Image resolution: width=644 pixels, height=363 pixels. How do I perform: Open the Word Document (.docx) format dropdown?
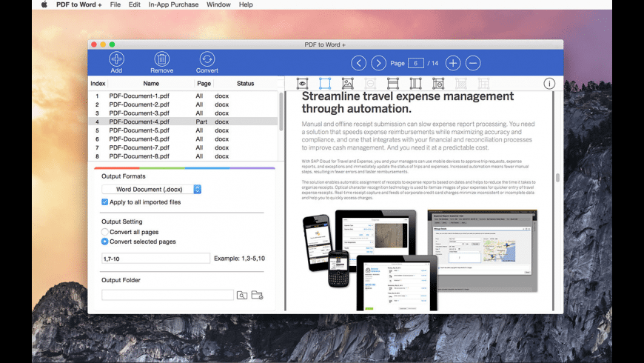click(x=152, y=190)
